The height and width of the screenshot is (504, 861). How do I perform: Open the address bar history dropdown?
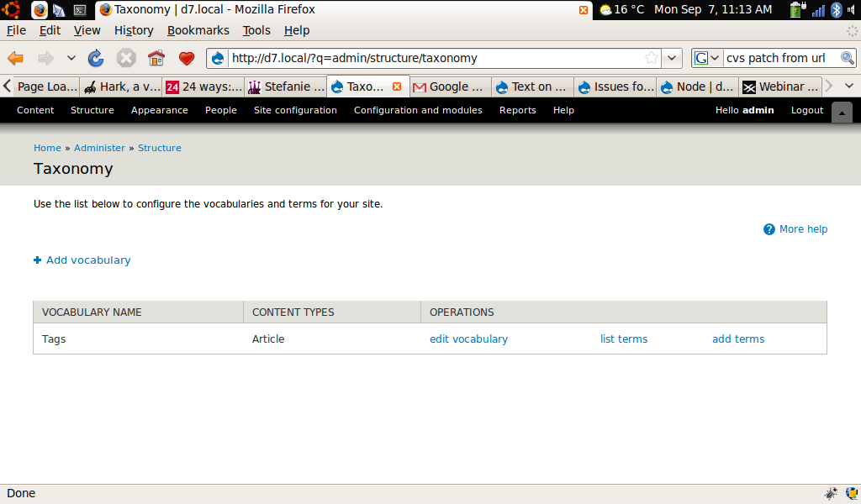672,58
